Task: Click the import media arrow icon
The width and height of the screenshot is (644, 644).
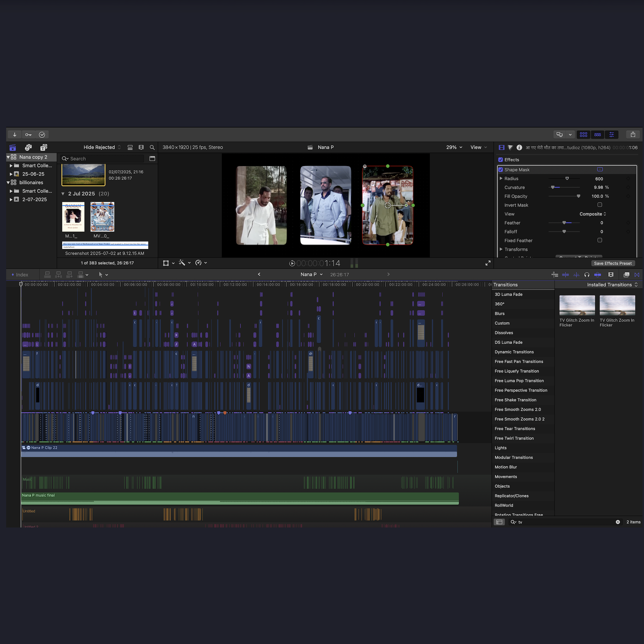Action: click(14, 135)
